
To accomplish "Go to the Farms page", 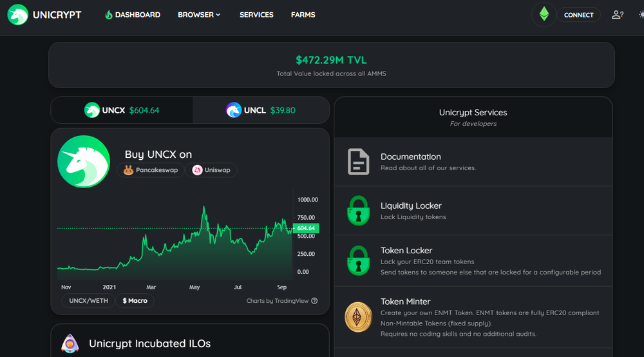I will (303, 15).
